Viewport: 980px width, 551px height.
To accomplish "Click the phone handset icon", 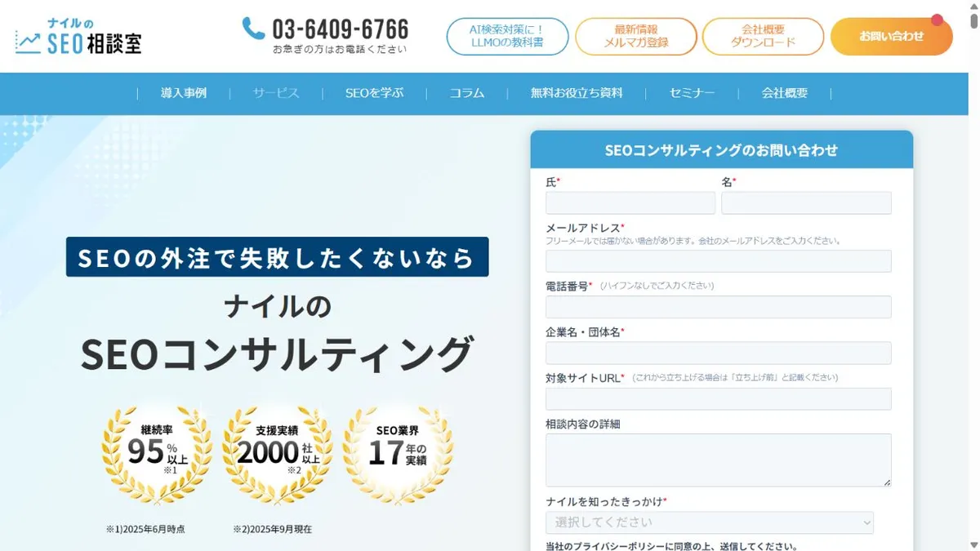I will pyautogui.click(x=253, y=29).
